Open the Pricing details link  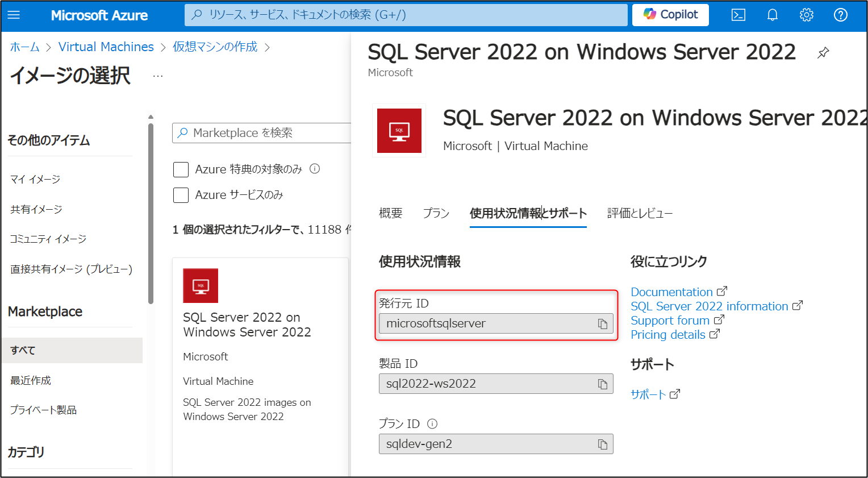(x=667, y=335)
